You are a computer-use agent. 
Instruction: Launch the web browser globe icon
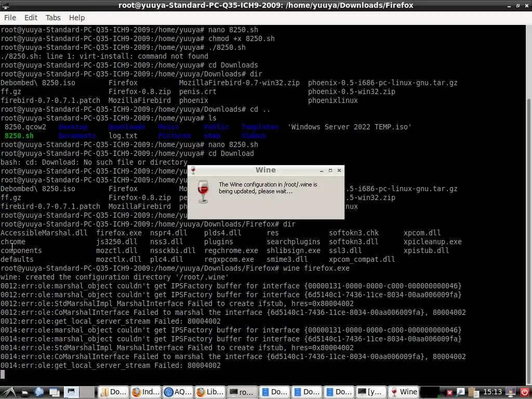tap(39, 392)
